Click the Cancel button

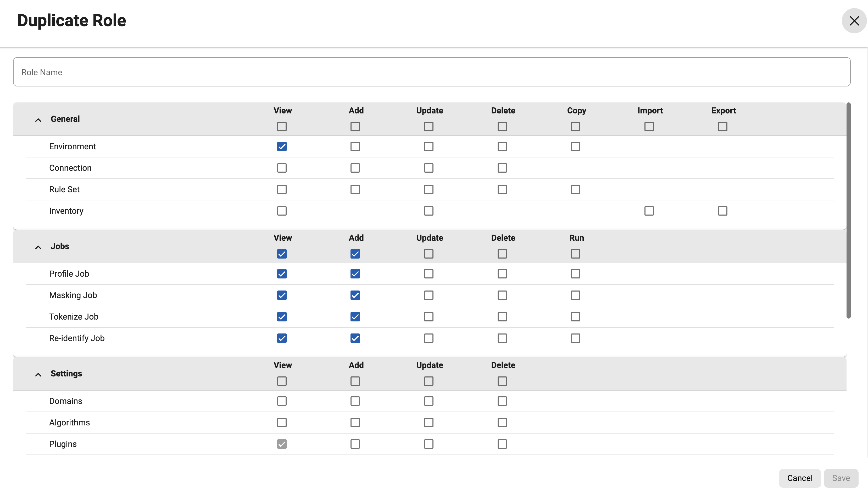[800, 478]
